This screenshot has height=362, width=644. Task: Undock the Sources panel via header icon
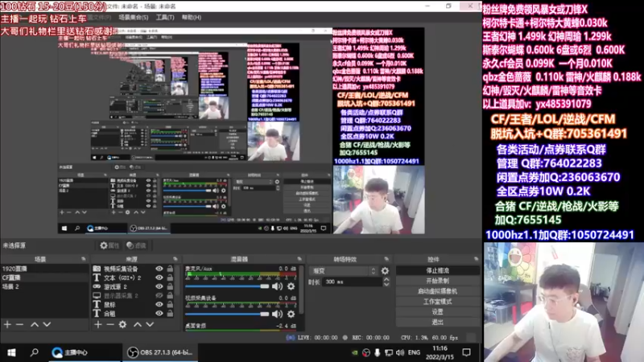pos(175,259)
